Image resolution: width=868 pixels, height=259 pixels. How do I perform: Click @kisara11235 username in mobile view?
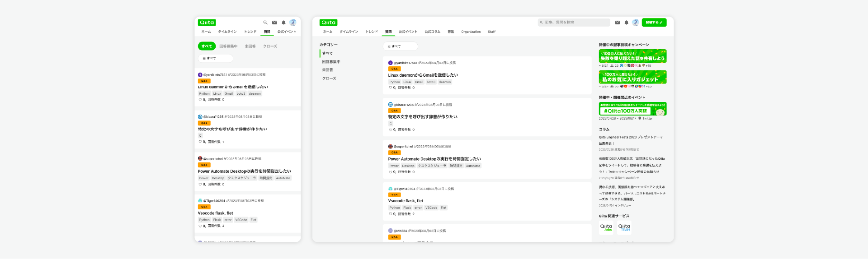pos(213,117)
